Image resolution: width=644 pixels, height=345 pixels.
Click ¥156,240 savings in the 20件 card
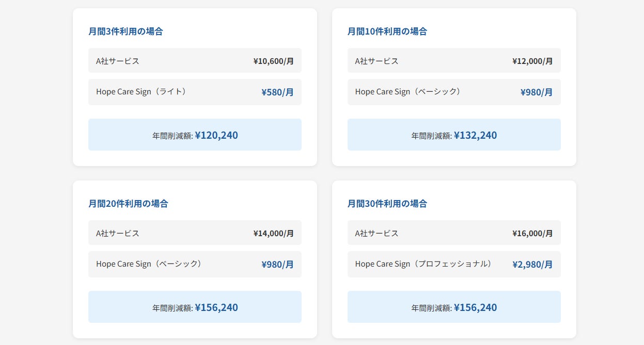click(x=195, y=307)
